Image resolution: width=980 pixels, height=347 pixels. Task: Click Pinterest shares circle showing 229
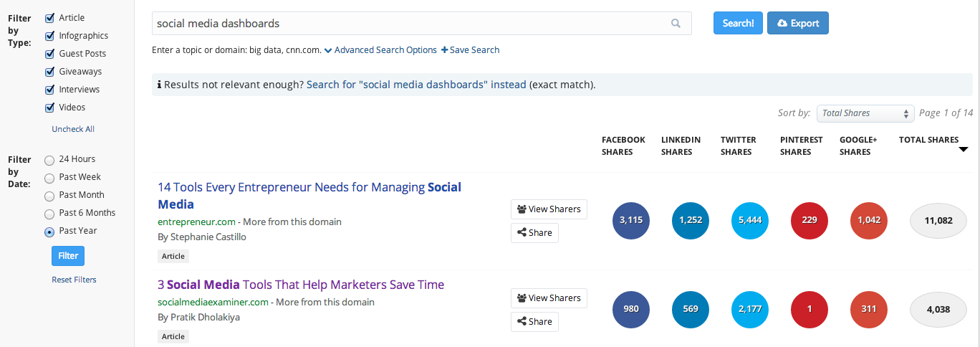(x=810, y=221)
